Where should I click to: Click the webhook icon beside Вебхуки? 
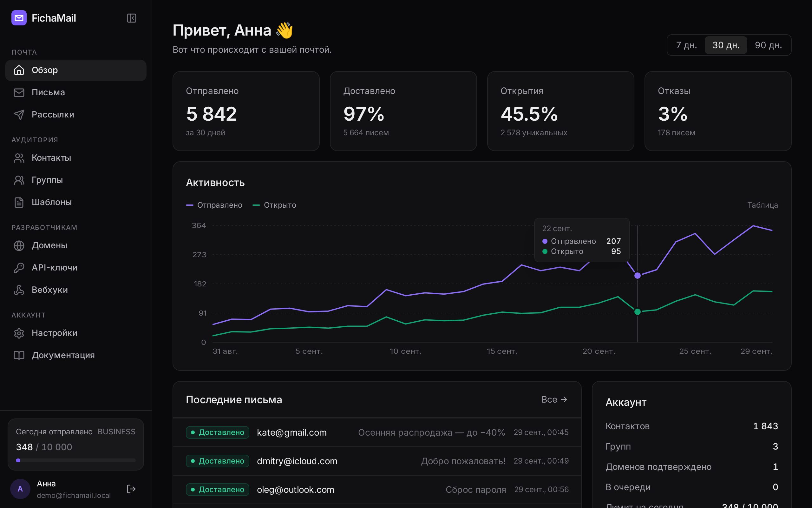pos(19,290)
